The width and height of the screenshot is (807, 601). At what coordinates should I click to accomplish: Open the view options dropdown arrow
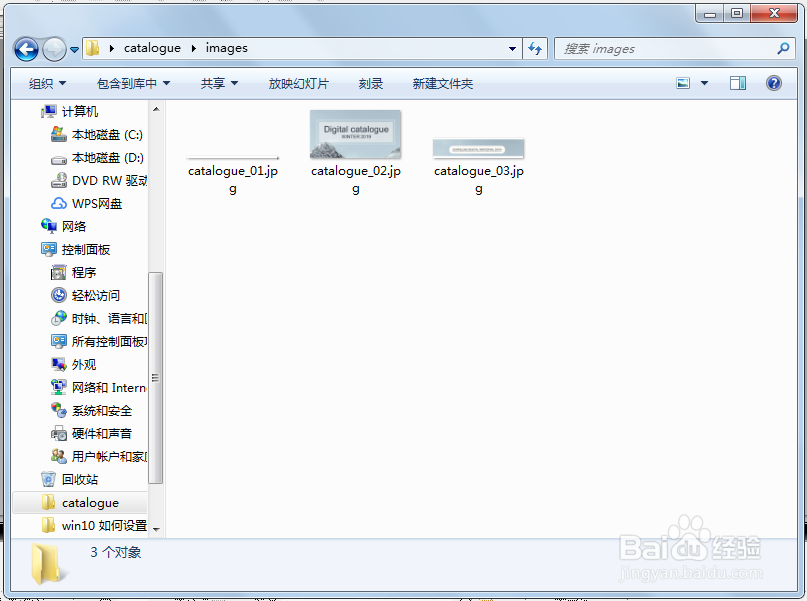pyautogui.click(x=705, y=83)
